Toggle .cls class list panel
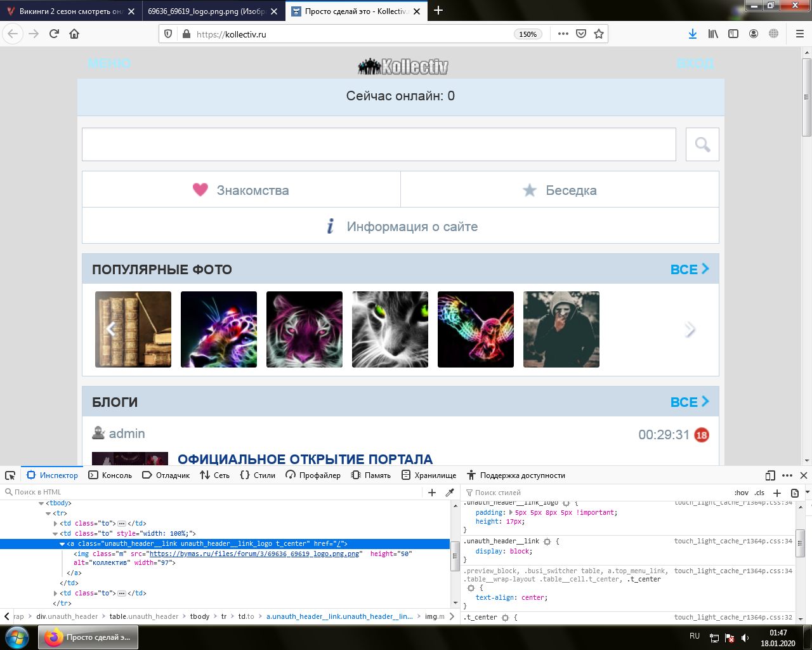The image size is (812, 650). (759, 493)
